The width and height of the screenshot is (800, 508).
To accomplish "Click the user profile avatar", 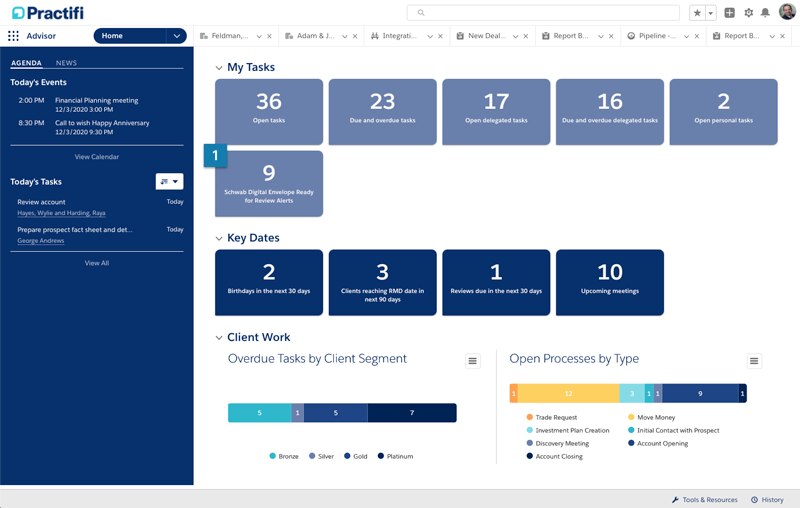I will 786,12.
